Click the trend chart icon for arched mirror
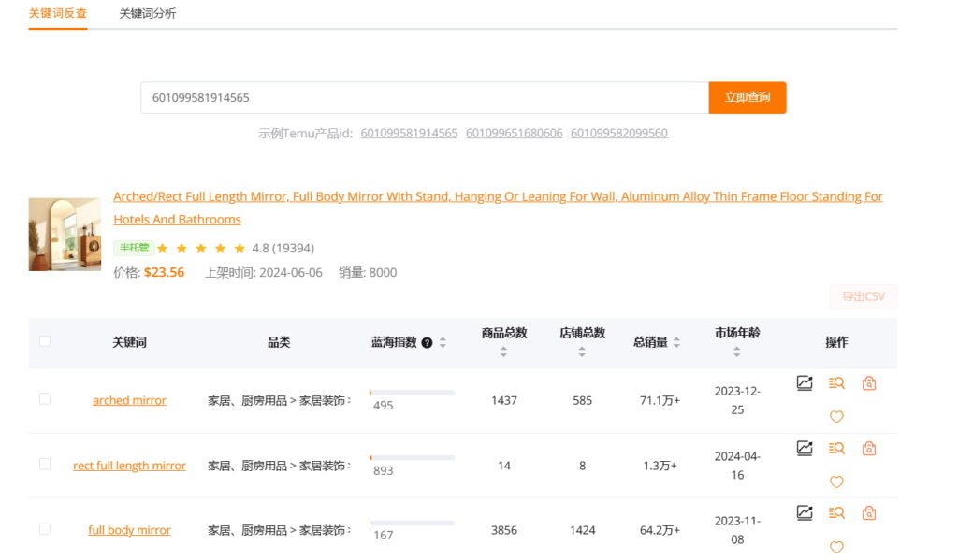Screen dimensions: 958x560 [805, 382]
